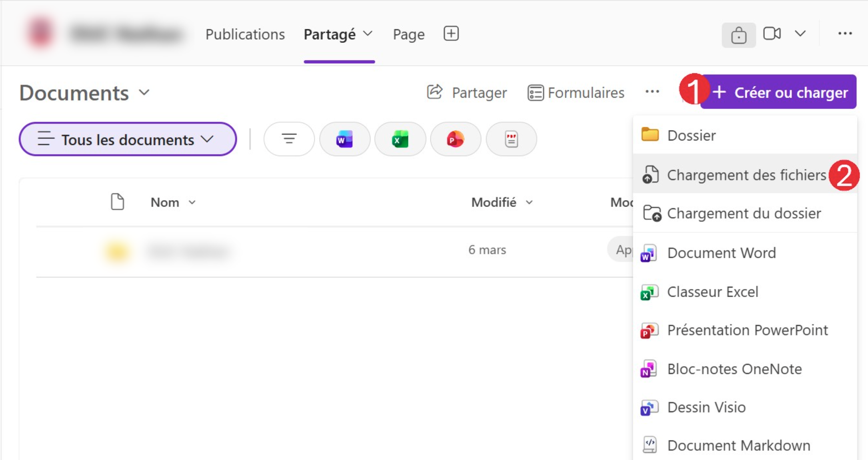
Task: Open the channel header more options ellipsis
Action: [845, 34]
